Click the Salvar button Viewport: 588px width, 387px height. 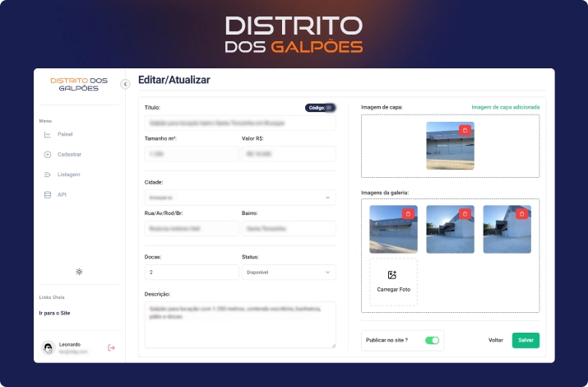pos(525,340)
